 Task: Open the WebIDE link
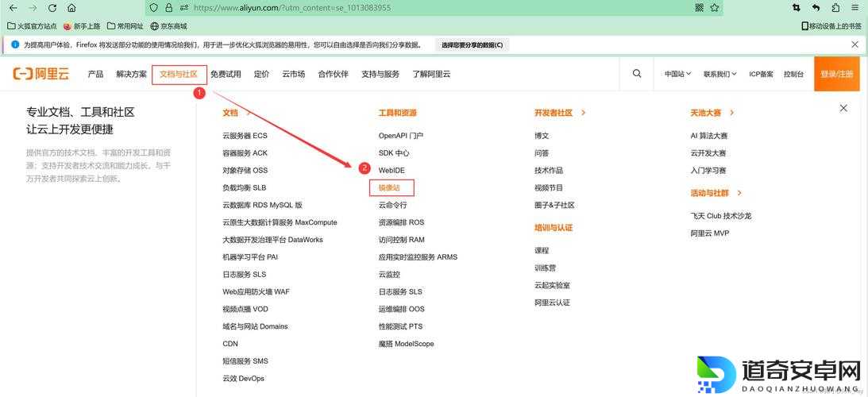point(392,170)
